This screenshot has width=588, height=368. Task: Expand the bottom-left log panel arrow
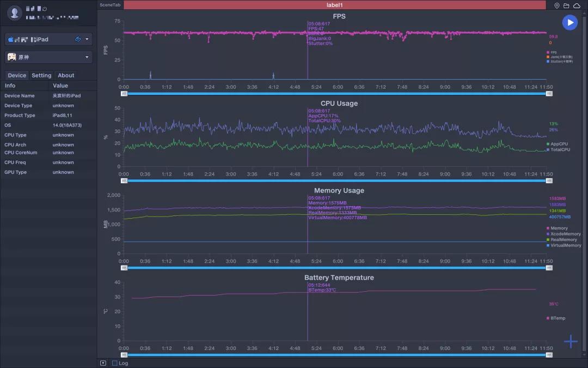tap(103, 363)
